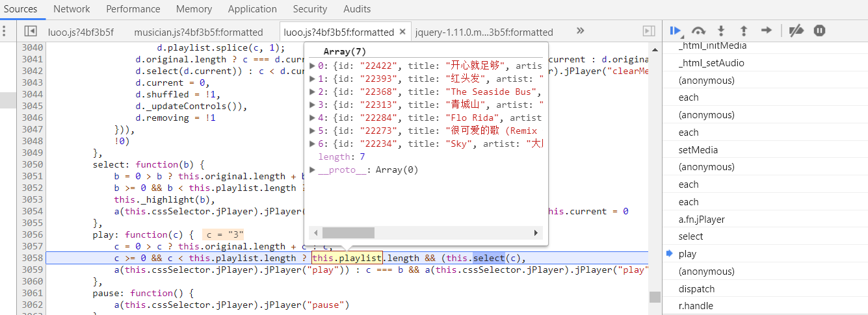Click length: 7 property in popup
The image size is (868, 315).
coord(341,157)
